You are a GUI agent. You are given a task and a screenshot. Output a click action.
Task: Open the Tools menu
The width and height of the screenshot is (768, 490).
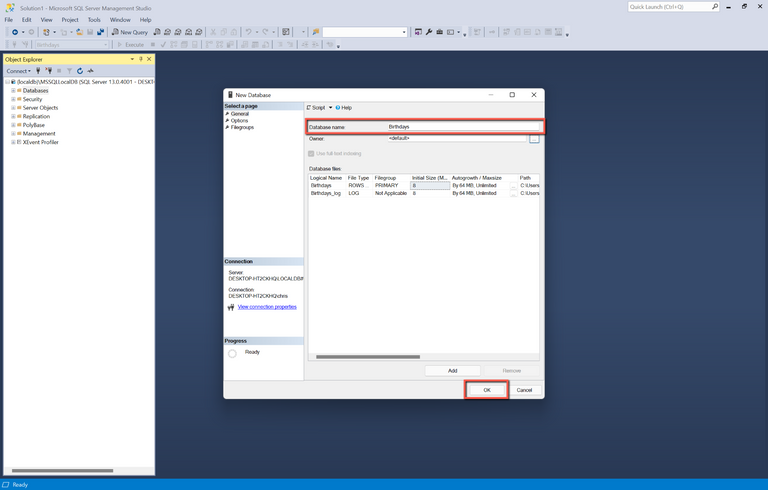tap(94, 19)
